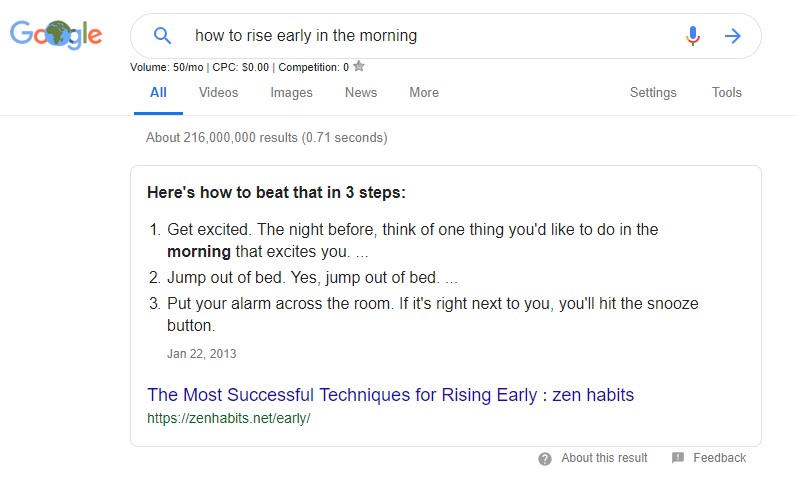Click the blue arrow submit icon

[x=733, y=36]
